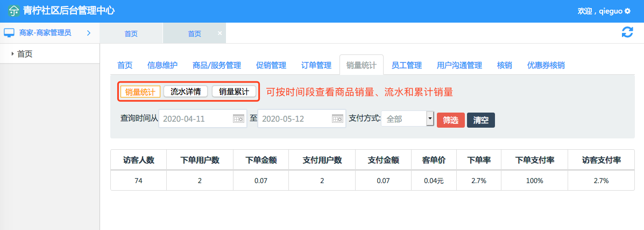The image size is (644, 230).
Task: Click the 清空 clear button
Action: (481, 120)
